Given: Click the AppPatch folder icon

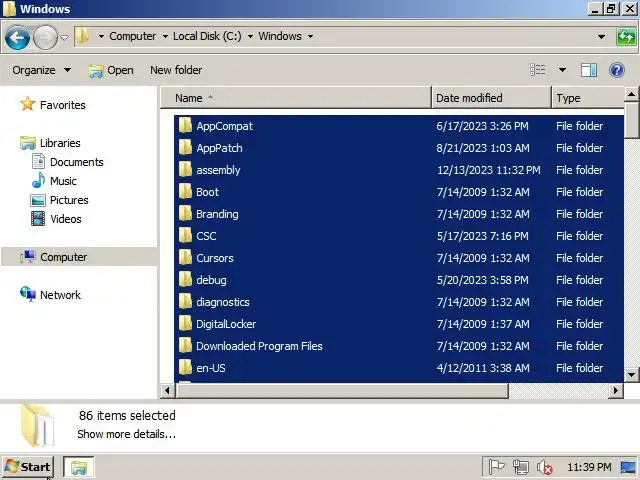Looking at the screenshot, I should [x=185, y=147].
